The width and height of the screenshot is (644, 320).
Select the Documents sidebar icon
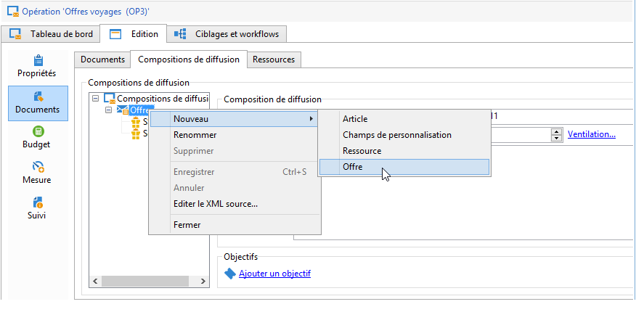click(38, 102)
